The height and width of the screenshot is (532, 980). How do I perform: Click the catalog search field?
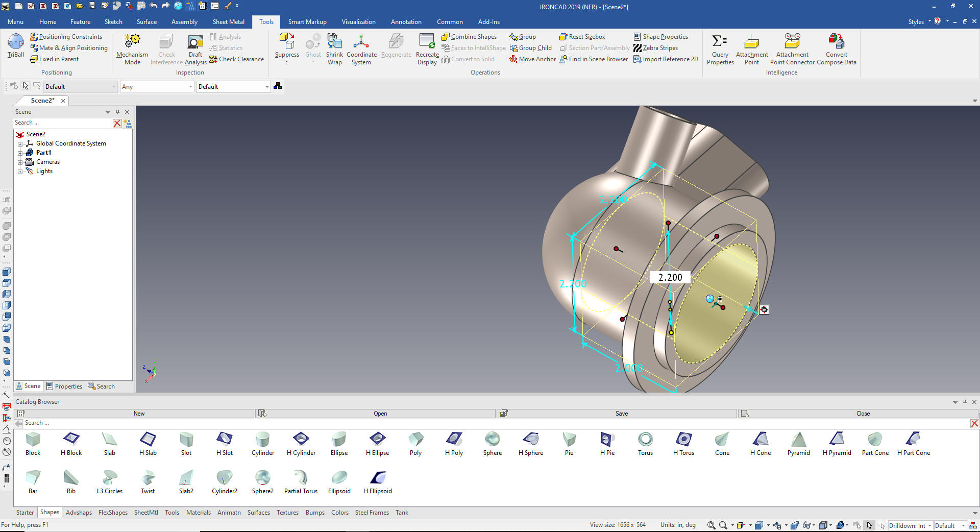[496, 423]
